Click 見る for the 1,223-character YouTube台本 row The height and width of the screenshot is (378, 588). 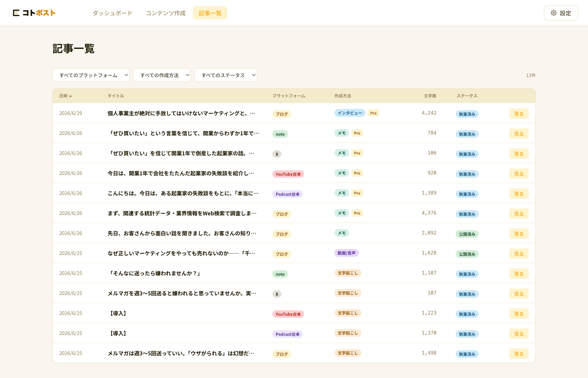[x=519, y=314]
